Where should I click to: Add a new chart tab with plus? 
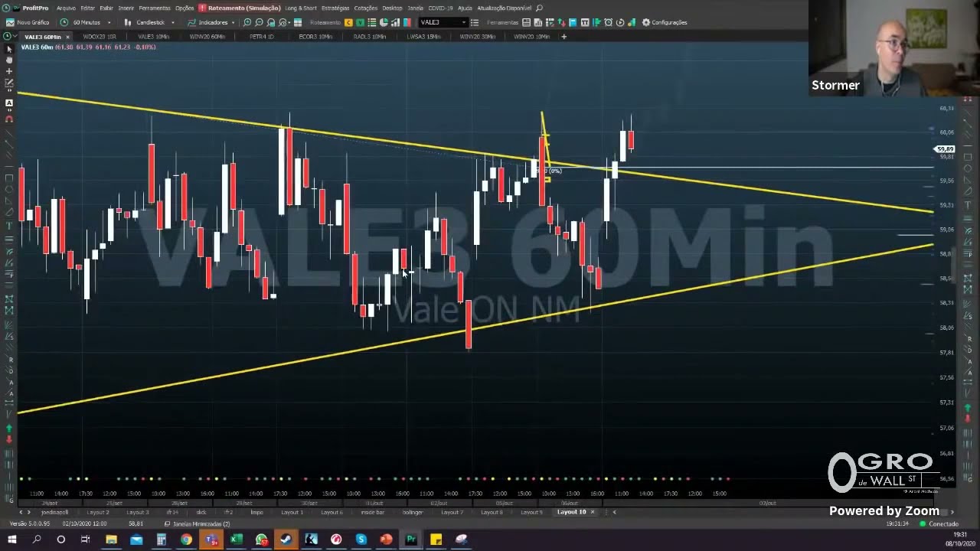tap(564, 37)
